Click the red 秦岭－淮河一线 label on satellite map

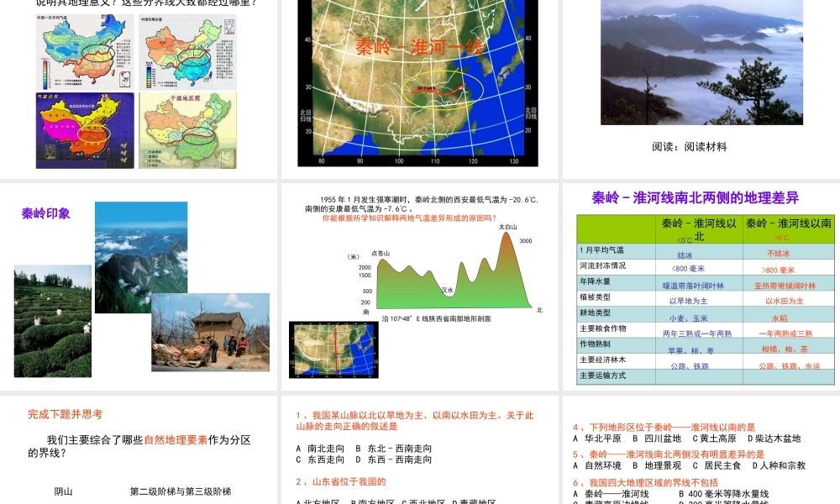pyautogui.click(x=407, y=47)
